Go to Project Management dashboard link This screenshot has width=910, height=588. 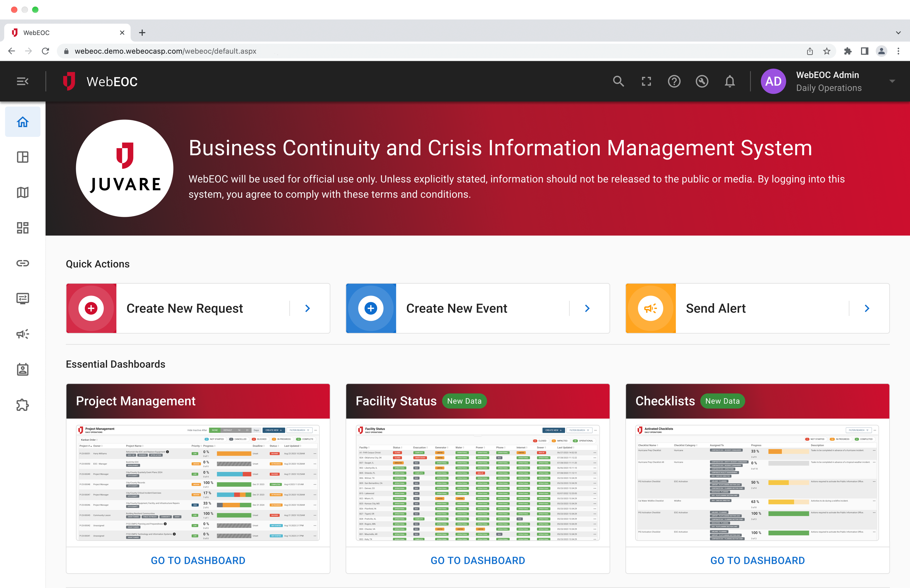point(198,560)
